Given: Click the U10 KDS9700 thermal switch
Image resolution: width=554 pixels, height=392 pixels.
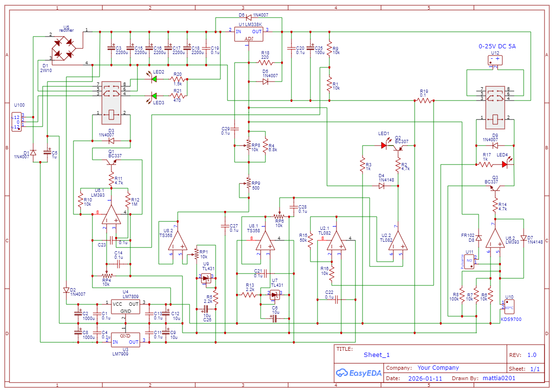Looking at the screenshot, I should [508, 305].
